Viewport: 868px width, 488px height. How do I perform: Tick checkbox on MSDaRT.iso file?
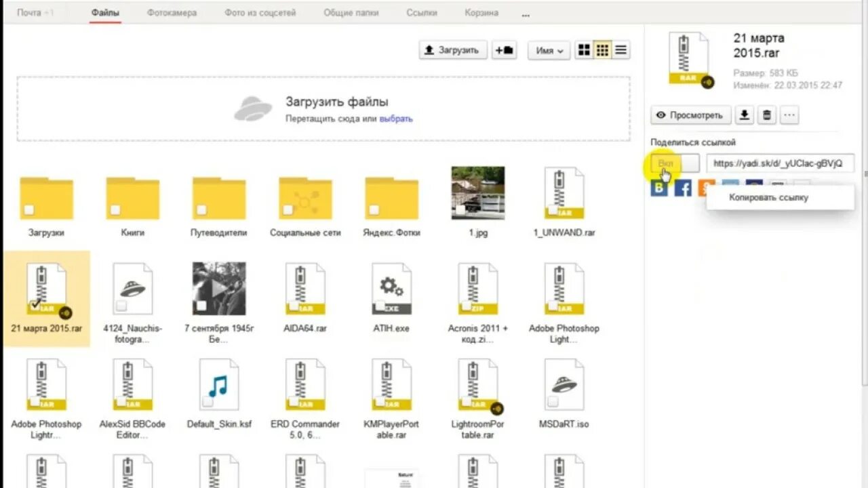coord(553,402)
